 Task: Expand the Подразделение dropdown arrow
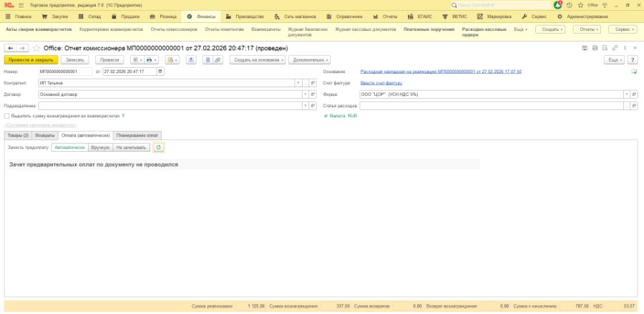pos(306,106)
